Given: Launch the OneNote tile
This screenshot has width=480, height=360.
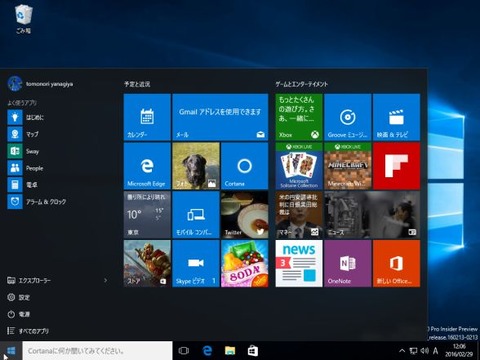Looking at the screenshot, I should tap(348, 263).
